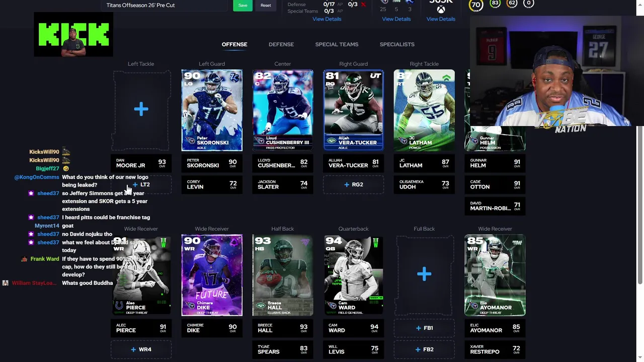Select the Cam Ward Quarterback card

[x=353, y=275]
